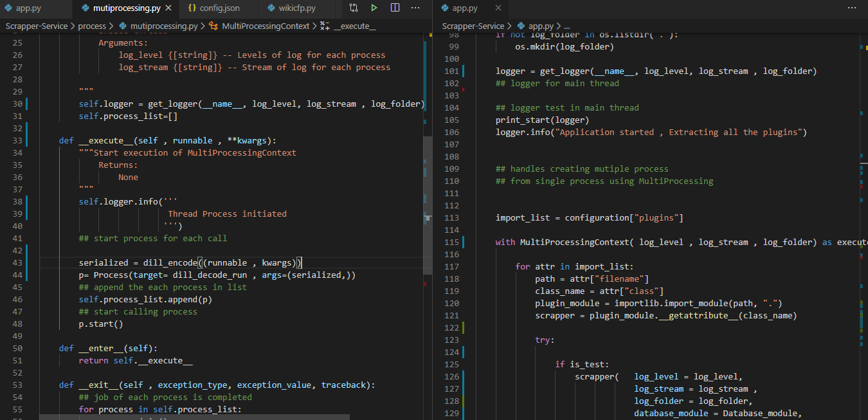Open more actions menu of right editor group

[x=852, y=9]
